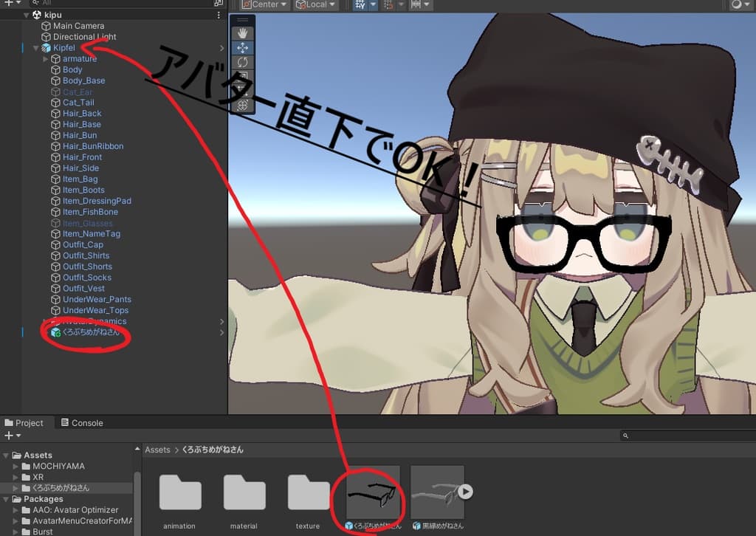This screenshot has height=536, width=756.
Task: Select the Move tool
Action: tap(243, 47)
